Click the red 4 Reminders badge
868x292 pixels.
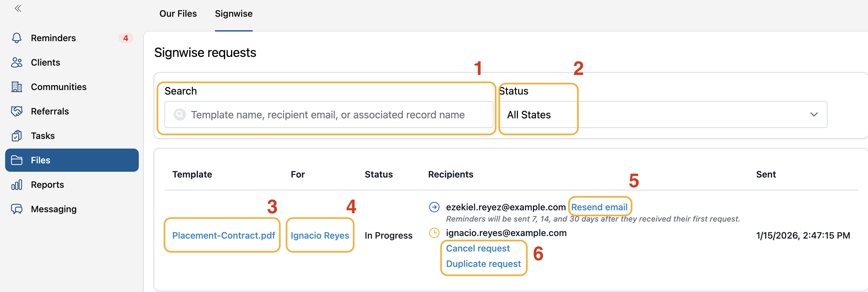click(x=126, y=38)
